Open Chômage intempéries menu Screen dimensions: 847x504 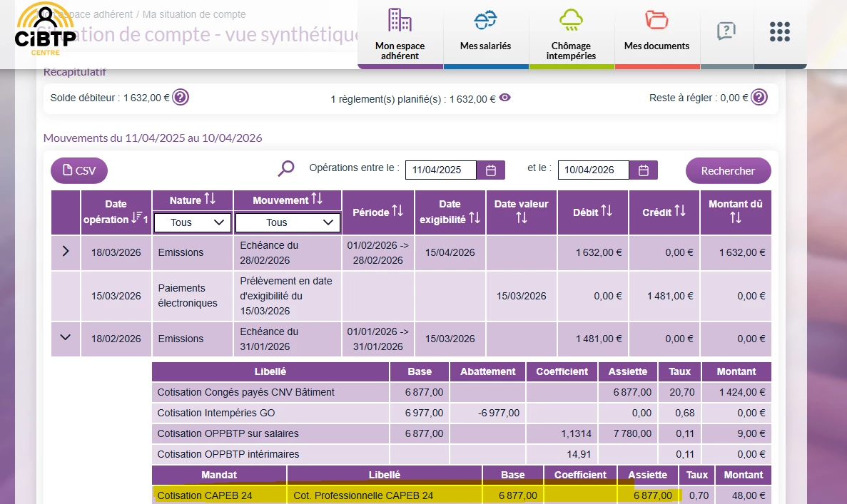[571, 34]
